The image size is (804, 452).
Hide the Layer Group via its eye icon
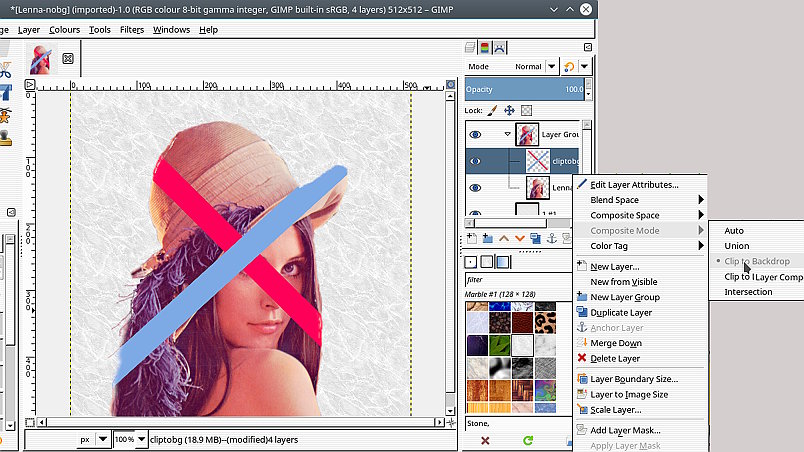point(476,134)
